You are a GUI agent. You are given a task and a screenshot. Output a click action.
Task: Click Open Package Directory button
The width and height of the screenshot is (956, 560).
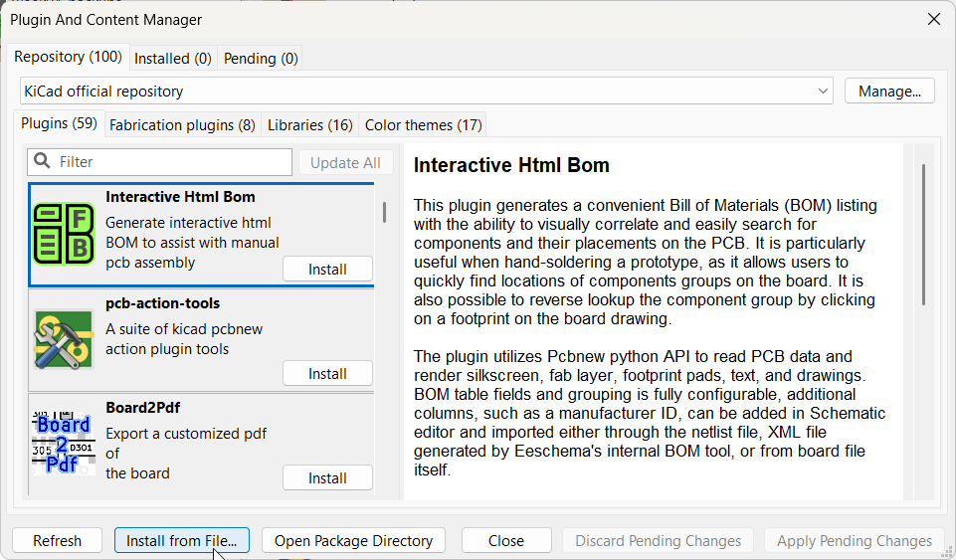tap(353, 541)
